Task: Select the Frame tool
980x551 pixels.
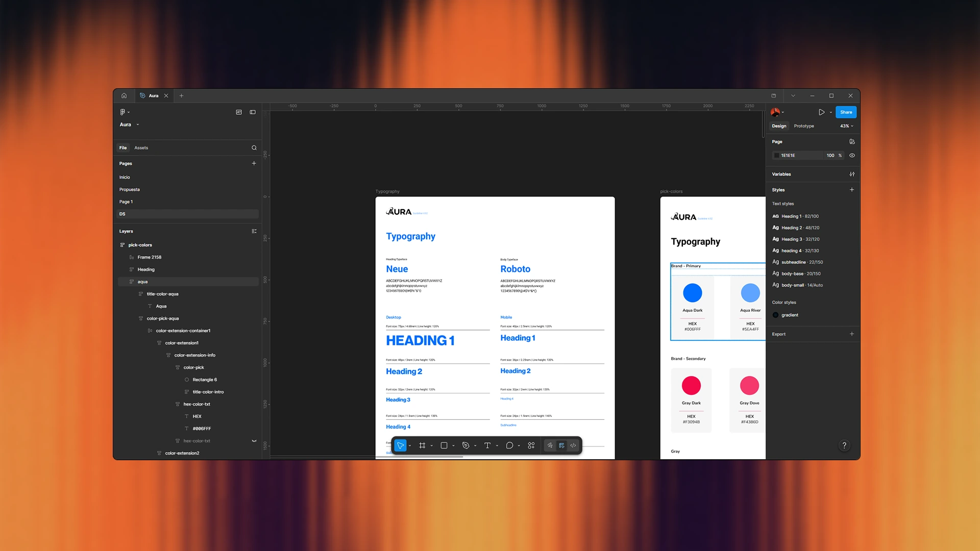Action: pos(422,445)
